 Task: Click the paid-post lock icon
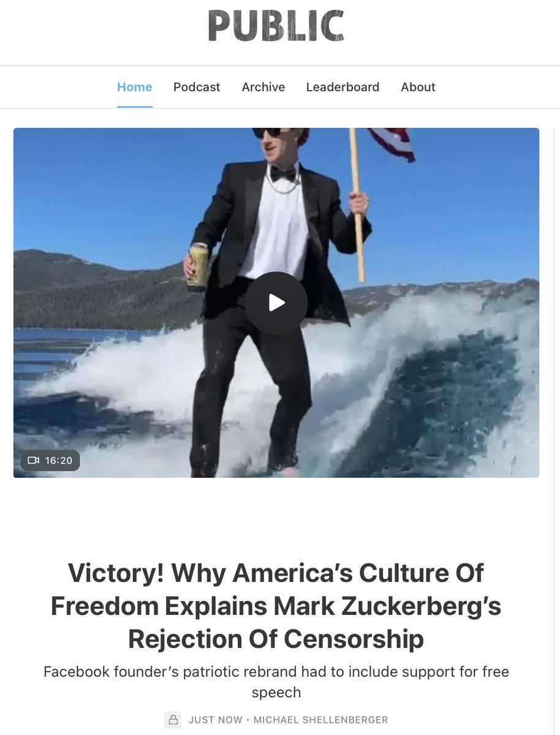[173, 719]
